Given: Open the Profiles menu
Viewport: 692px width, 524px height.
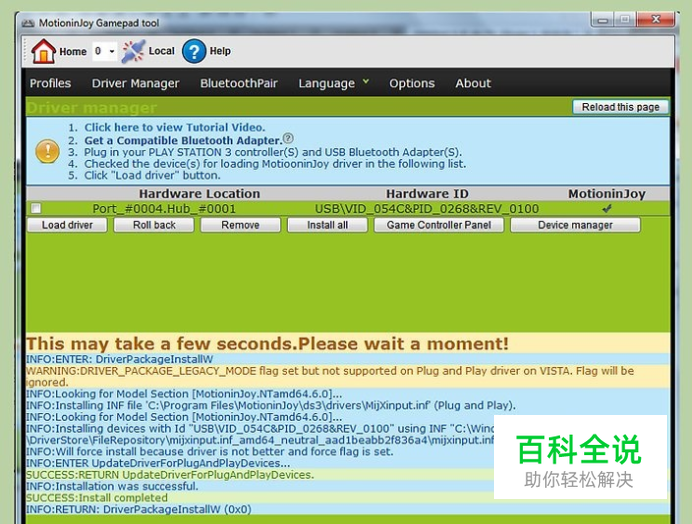Looking at the screenshot, I should coord(50,83).
